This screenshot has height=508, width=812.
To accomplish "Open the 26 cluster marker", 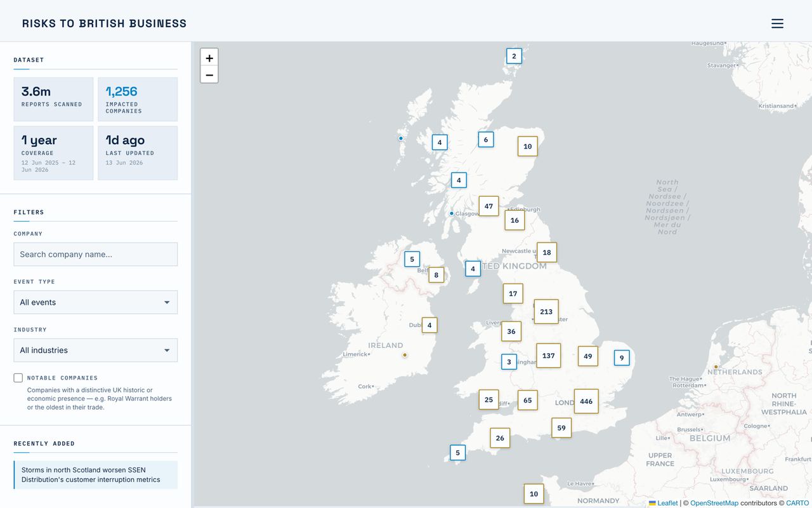I will (x=500, y=438).
